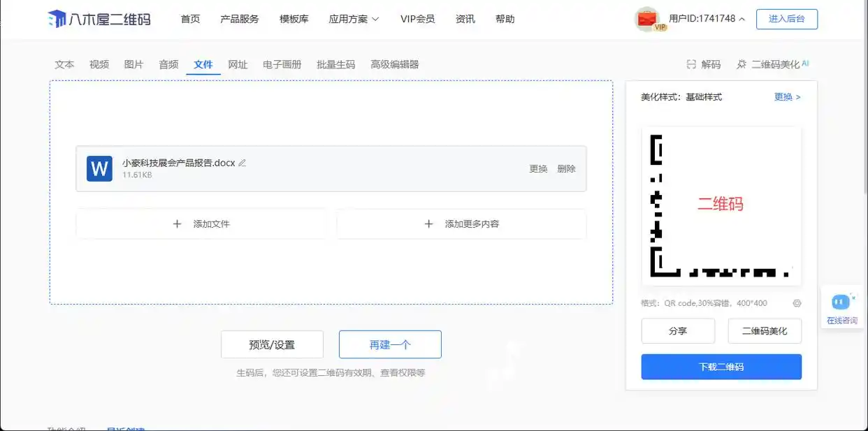
Task: Click 进入后台 button
Action: pyautogui.click(x=787, y=19)
